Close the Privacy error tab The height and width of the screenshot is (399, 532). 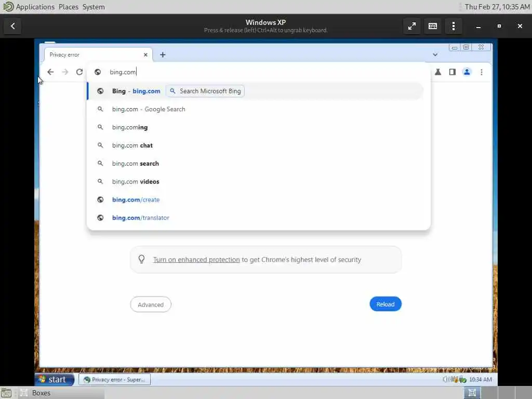[145, 55]
